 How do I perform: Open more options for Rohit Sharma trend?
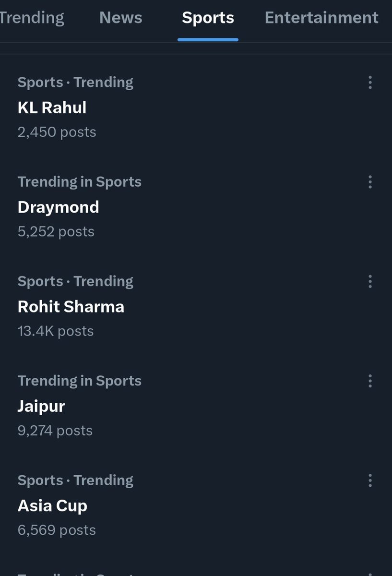370,281
